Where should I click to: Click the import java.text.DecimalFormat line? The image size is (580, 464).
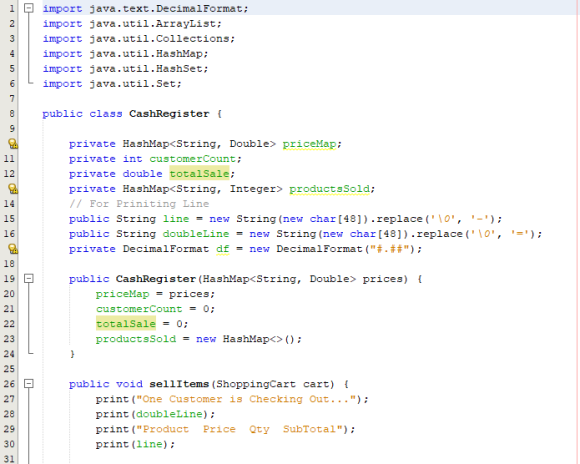point(145,9)
